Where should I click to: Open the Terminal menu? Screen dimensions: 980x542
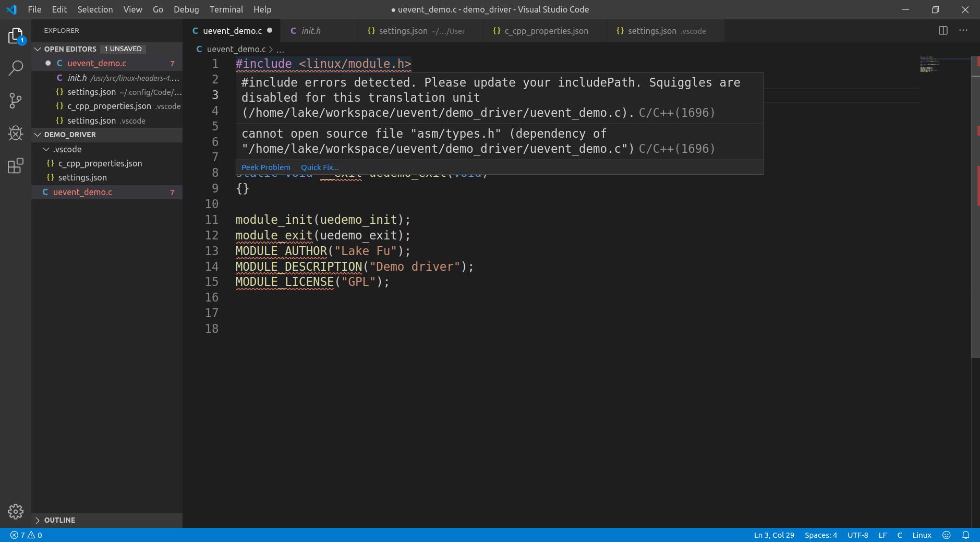[x=226, y=9]
